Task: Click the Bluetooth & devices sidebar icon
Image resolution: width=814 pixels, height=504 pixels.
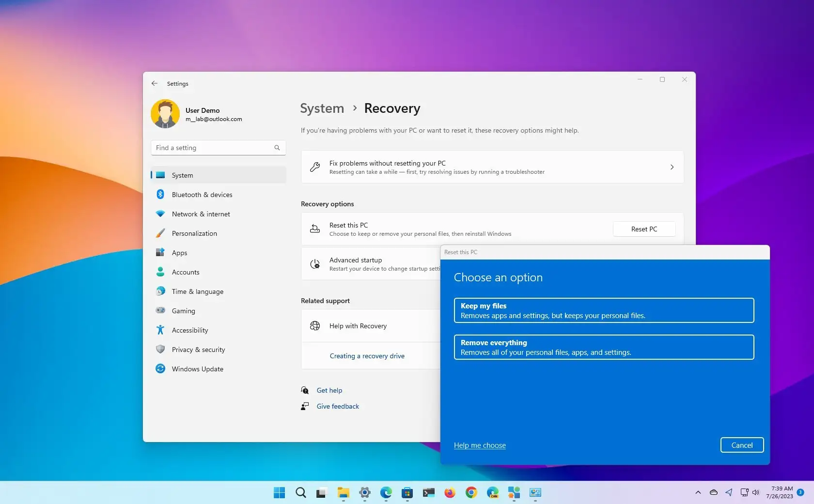Action: 160,194
